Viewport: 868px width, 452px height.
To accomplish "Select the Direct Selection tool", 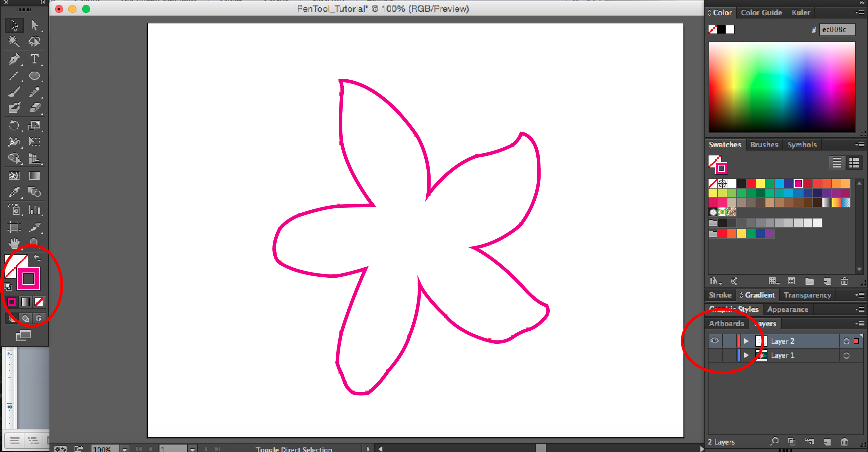I will coord(35,25).
